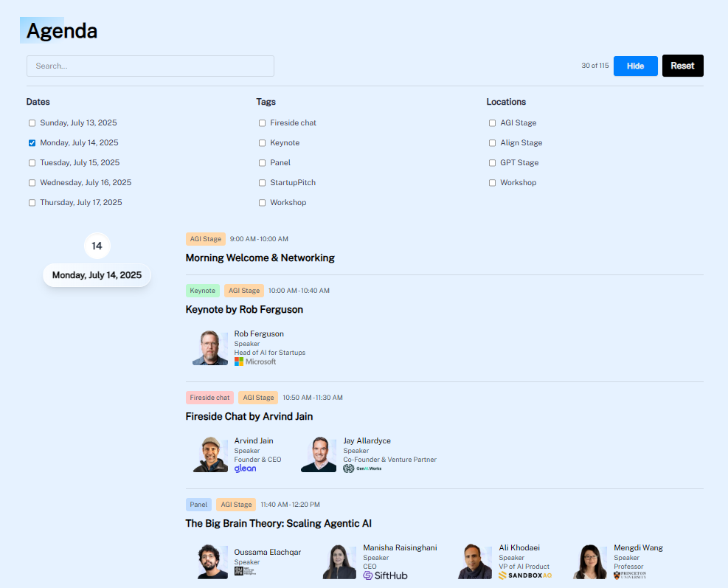Click the Glean logo under Arvind Jain
The width and height of the screenshot is (728, 588).
pos(245,468)
